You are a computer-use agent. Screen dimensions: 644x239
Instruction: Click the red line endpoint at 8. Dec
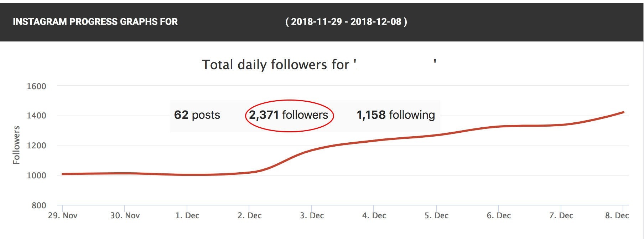pyautogui.click(x=623, y=112)
